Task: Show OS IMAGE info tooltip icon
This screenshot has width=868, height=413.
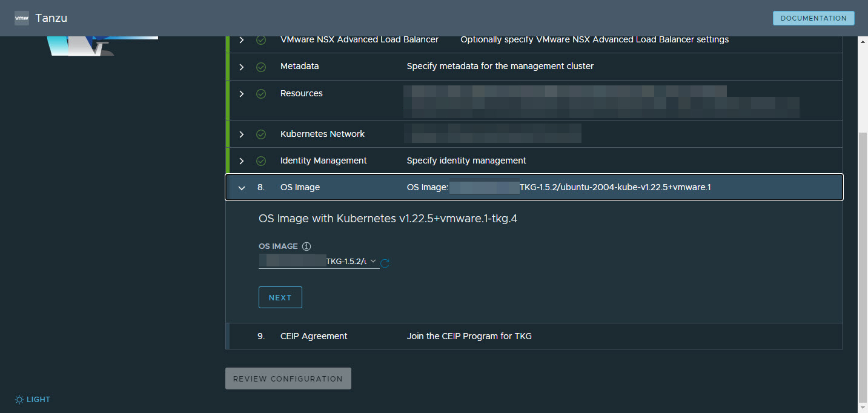Action: coord(306,246)
